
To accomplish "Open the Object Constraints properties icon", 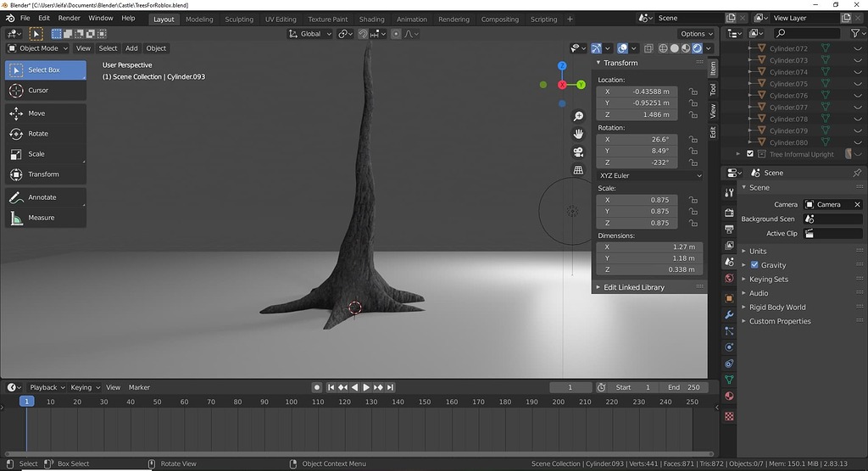I will coord(729,363).
